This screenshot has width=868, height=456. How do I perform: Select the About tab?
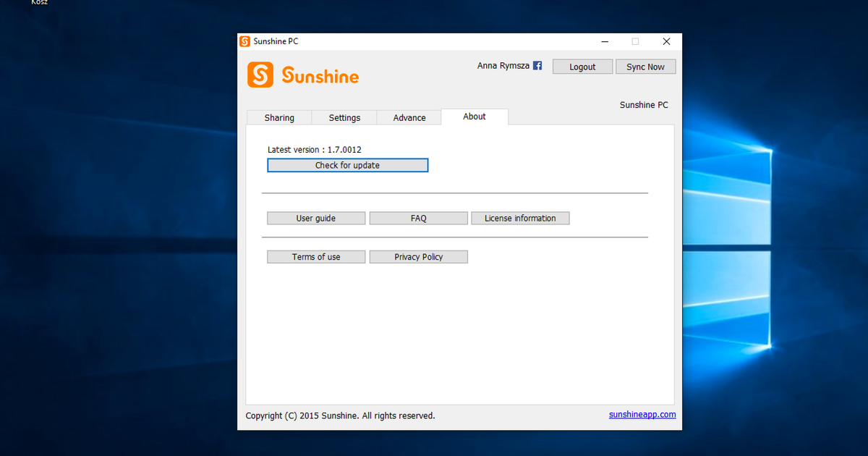click(475, 117)
